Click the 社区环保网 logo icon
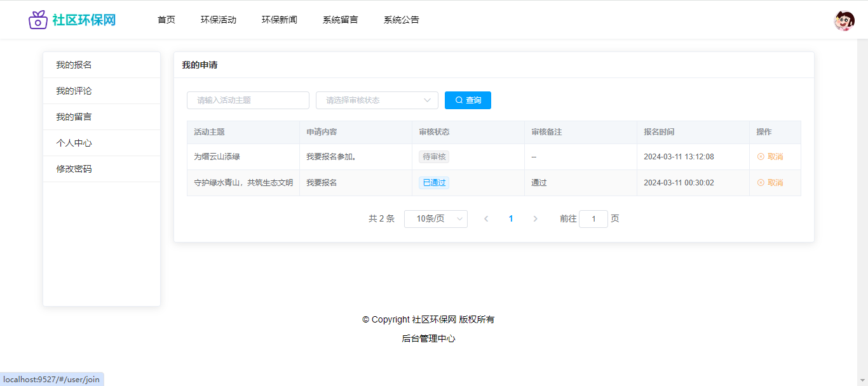Image resolution: width=868 pixels, height=386 pixels. coord(38,20)
